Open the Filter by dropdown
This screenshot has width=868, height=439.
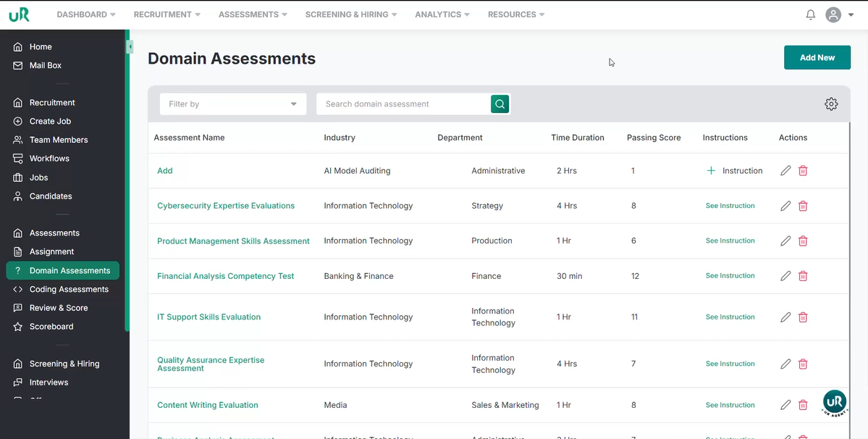(x=232, y=104)
